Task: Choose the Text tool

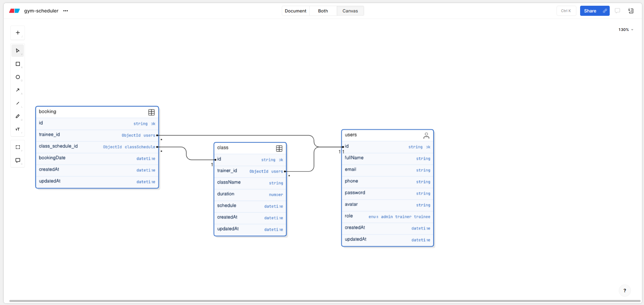Action: (17, 129)
